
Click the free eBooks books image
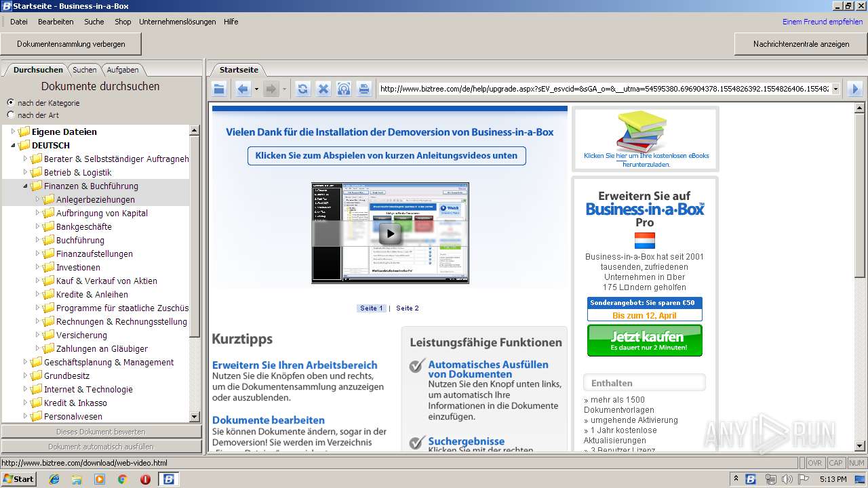[642, 131]
